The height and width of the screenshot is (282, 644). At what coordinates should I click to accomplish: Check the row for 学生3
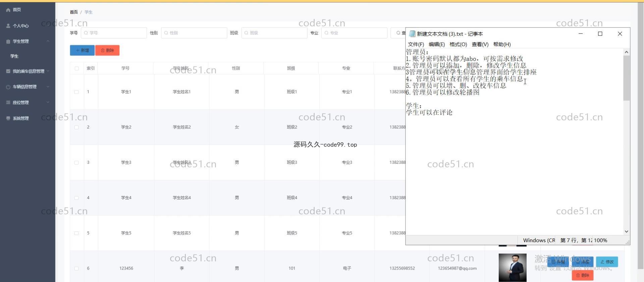click(x=76, y=162)
